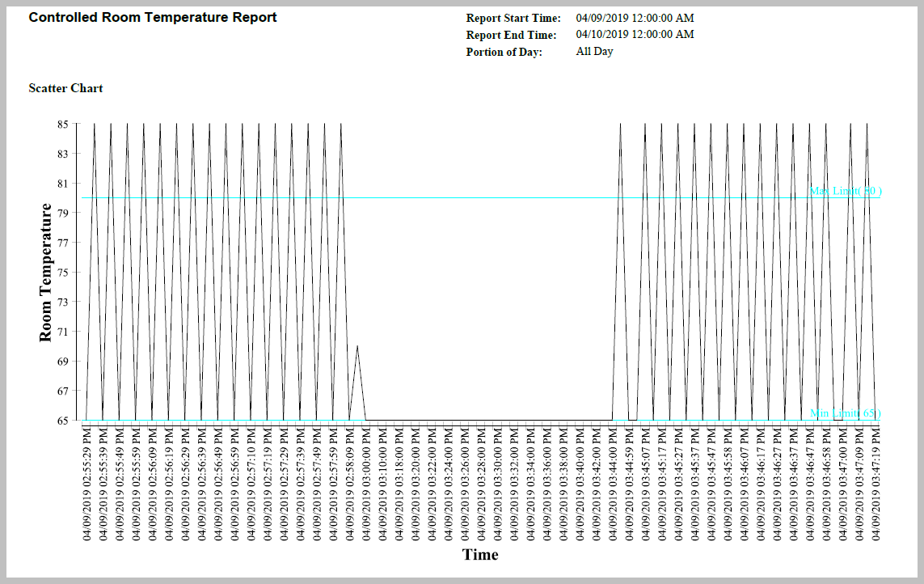Click the 03:00:00 PM time label
The image size is (924, 584).
[x=366, y=485]
